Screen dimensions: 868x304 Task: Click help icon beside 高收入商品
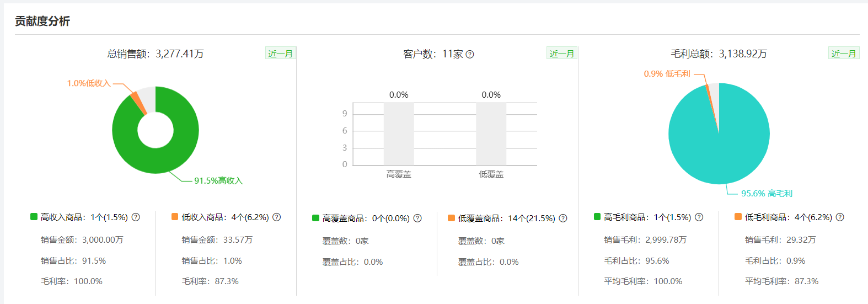pyautogui.click(x=136, y=217)
